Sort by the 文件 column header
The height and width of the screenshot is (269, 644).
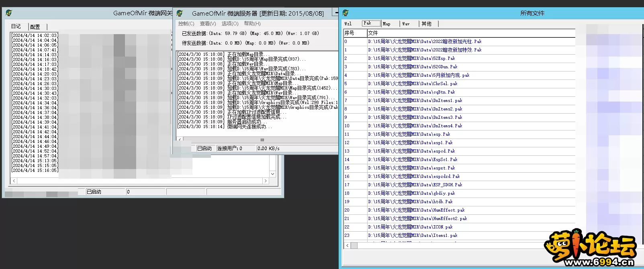pyautogui.click(x=471, y=33)
